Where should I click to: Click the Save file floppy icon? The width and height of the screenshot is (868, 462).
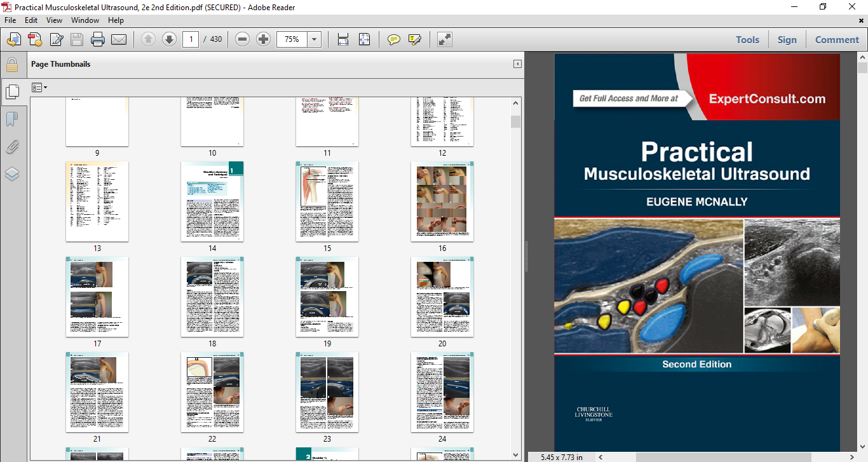click(77, 39)
